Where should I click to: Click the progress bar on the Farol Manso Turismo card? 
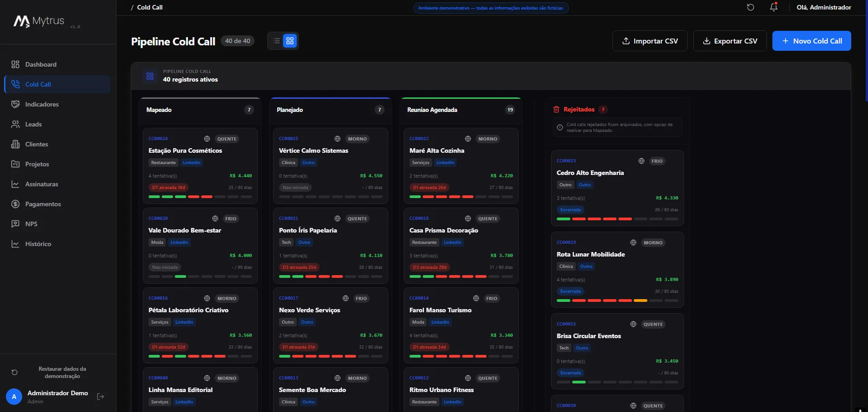tap(461, 356)
